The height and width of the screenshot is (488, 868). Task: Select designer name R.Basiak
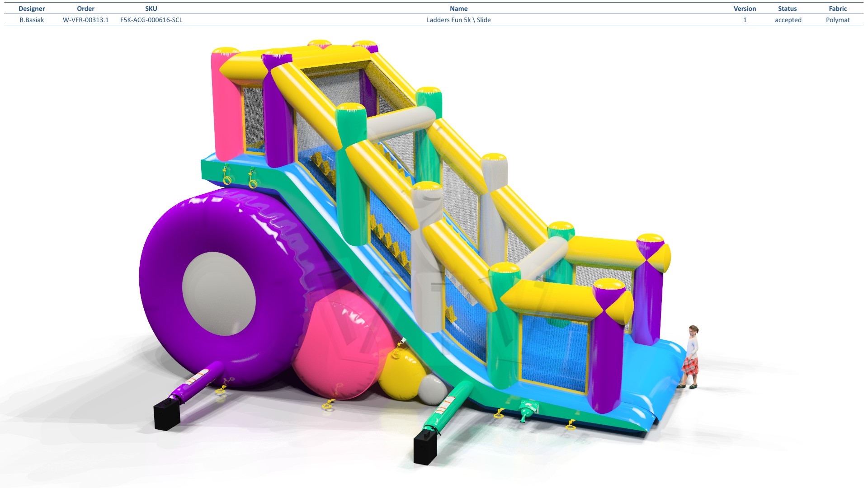point(32,20)
